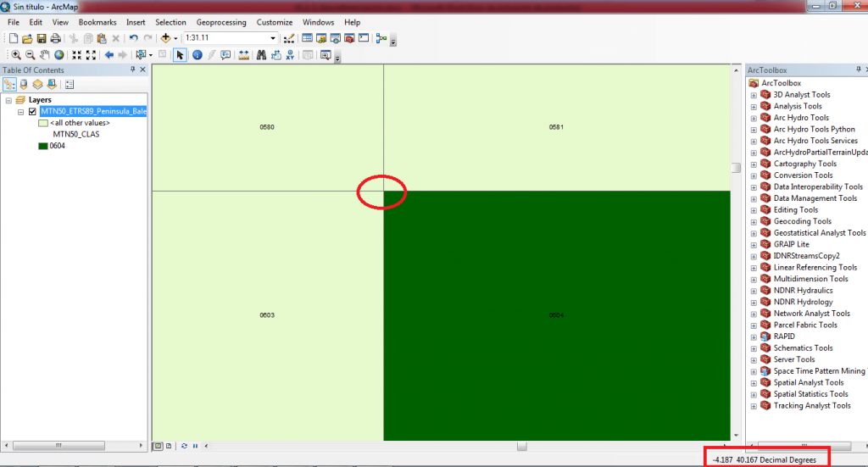Open the Geoprocessing menu
Viewport: 868px width, 467px height.
tap(222, 22)
